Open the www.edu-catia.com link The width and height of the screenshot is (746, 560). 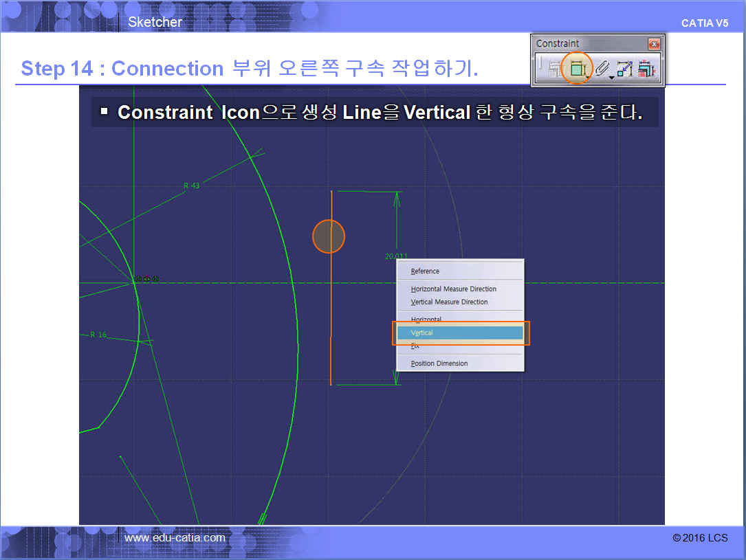[175, 538]
